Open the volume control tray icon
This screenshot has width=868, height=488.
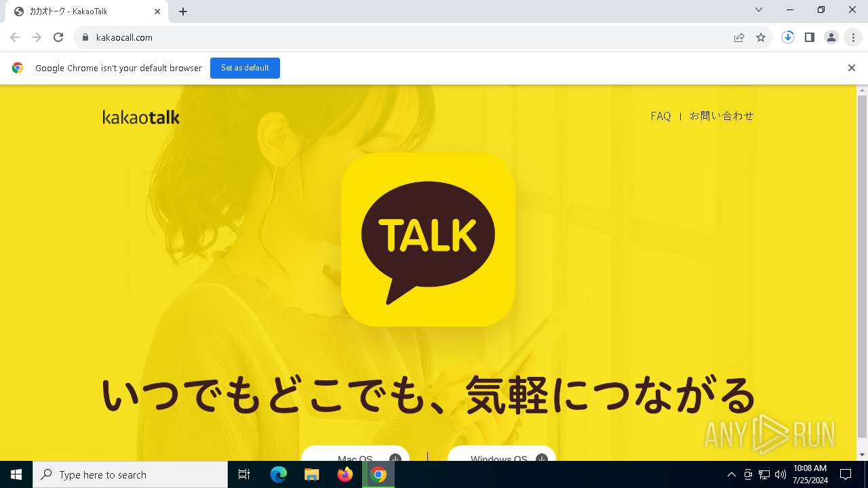pyautogui.click(x=781, y=474)
